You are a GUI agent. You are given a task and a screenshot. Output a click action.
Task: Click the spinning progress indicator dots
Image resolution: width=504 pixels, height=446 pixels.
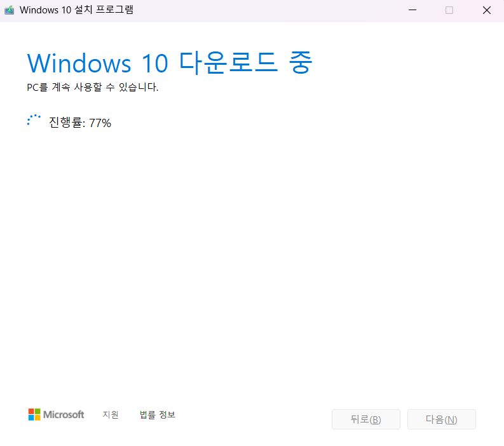(34, 120)
